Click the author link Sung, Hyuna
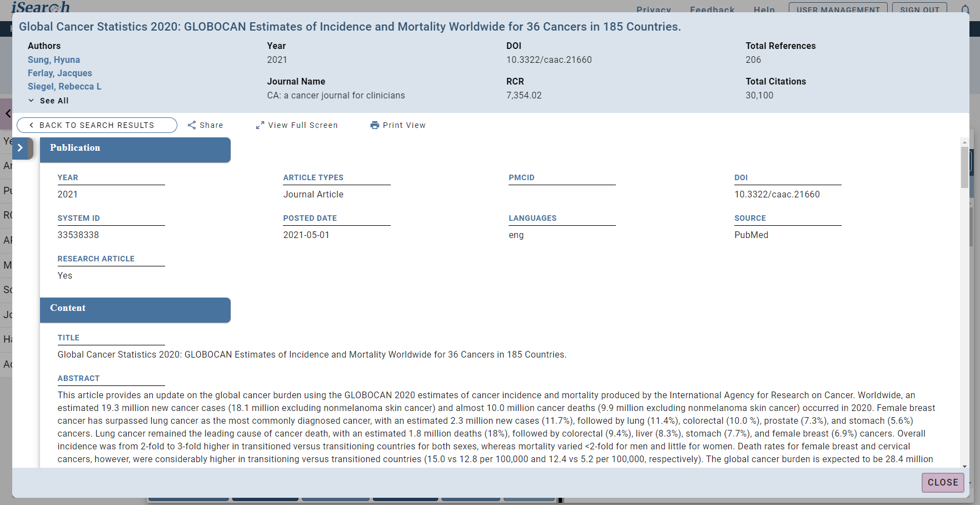The image size is (980, 505). (53, 60)
